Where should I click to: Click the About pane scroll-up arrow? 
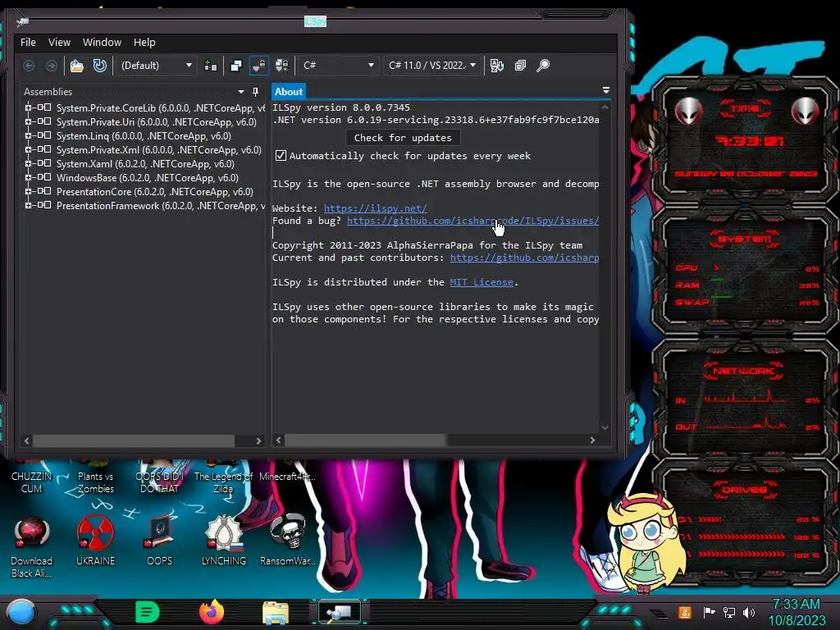(x=605, y=107)
